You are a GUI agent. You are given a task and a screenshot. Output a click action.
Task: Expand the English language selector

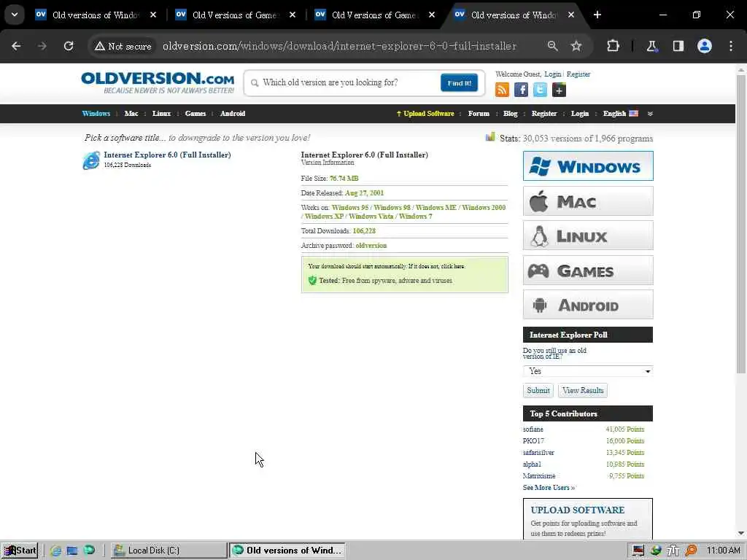pos(621,113)
